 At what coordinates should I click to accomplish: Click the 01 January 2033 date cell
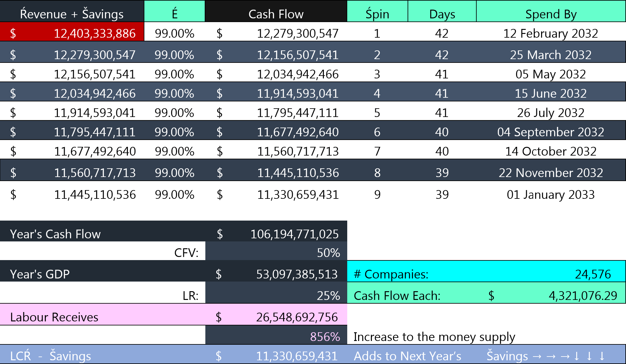point(551,194)
